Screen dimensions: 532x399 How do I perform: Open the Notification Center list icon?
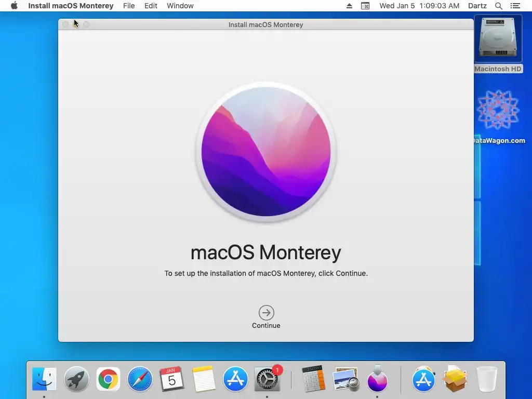[515, 6]
